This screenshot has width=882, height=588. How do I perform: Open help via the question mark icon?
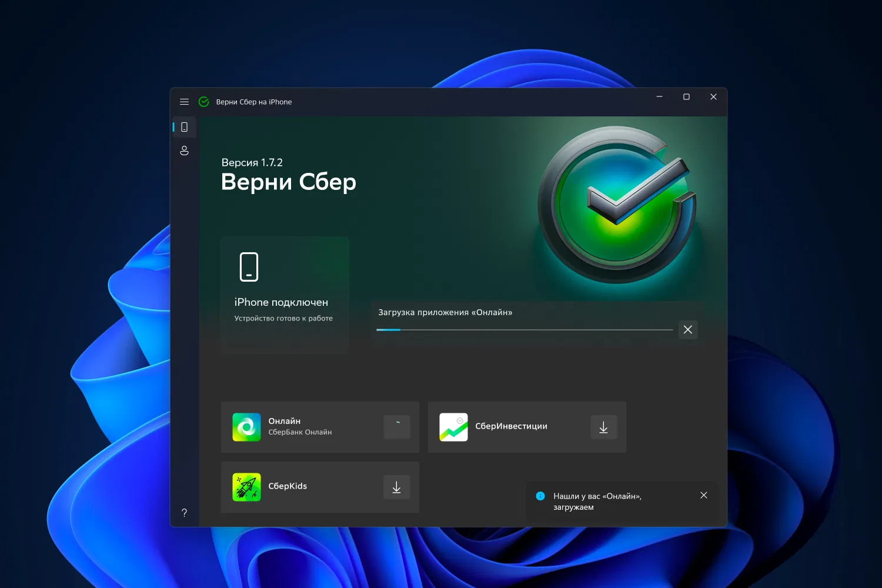pyautogui.click(x=184, y=513)
